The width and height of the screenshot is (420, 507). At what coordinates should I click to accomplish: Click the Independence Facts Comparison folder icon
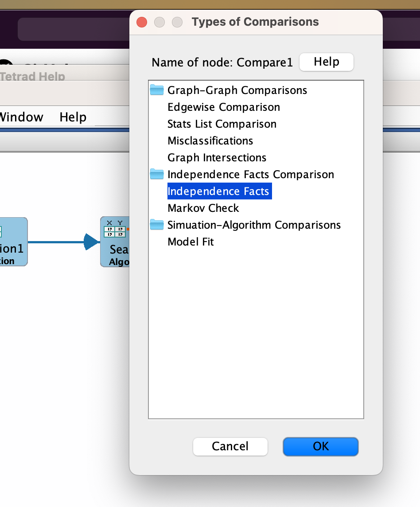point(156,174)
